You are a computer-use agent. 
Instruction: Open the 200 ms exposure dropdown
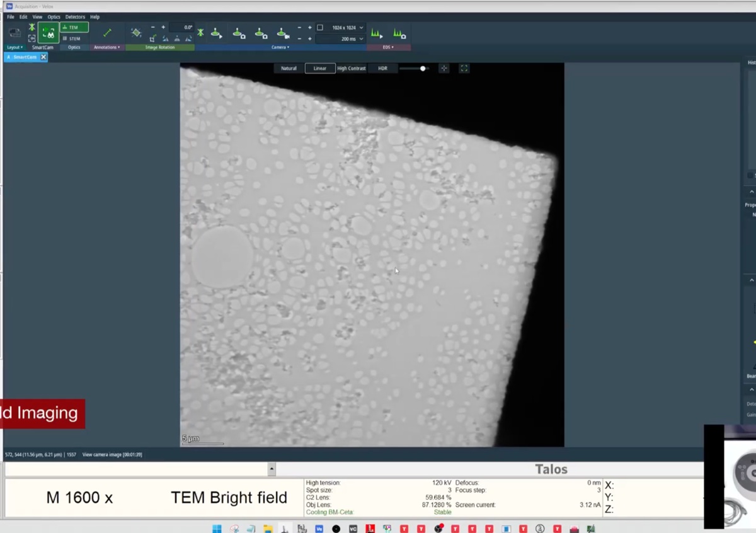pyautogui.click(x=340, y=39)
